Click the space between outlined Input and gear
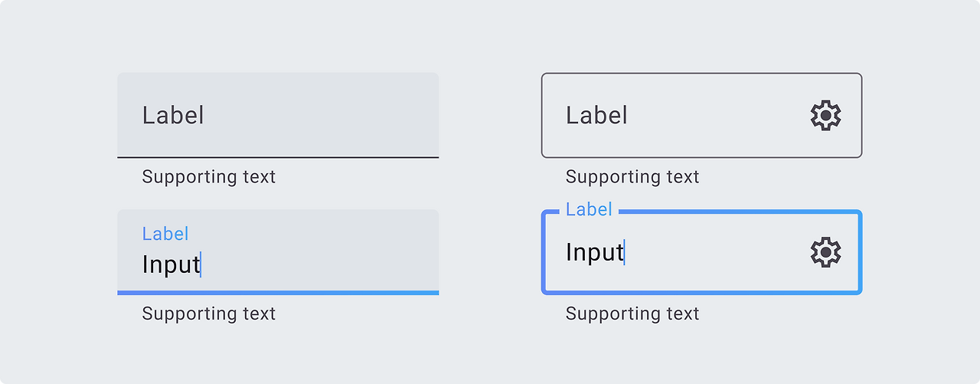Image resolution: width=980 pixels, height=384 pixels. [x=720, y=252]
